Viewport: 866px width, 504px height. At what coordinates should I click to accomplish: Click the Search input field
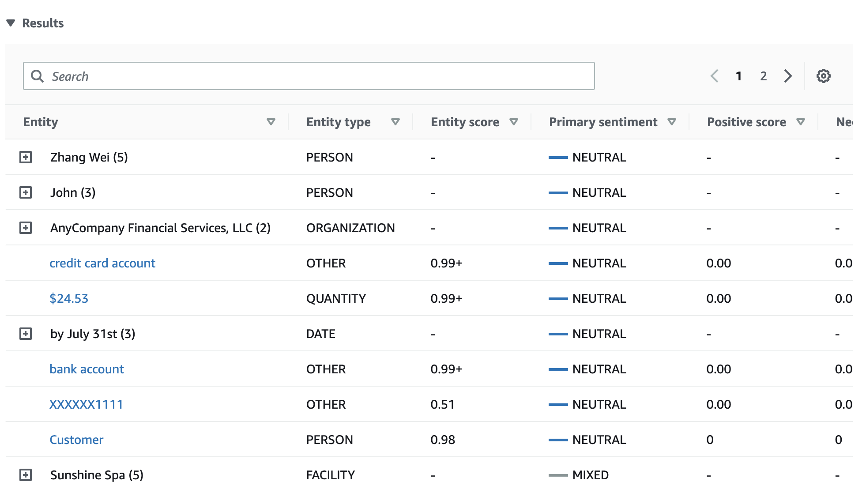309,76
